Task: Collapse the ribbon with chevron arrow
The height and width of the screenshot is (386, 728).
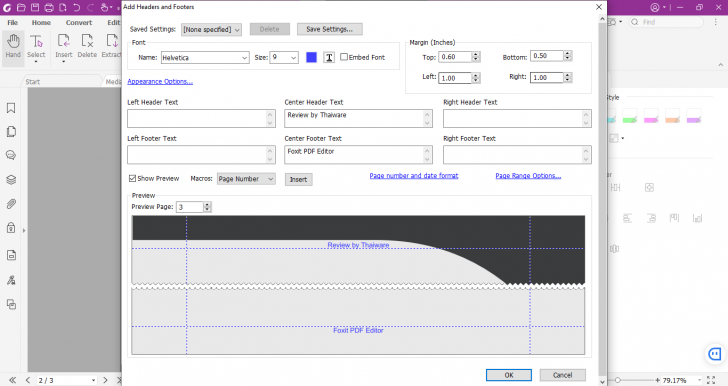Action: click(721, 65)
